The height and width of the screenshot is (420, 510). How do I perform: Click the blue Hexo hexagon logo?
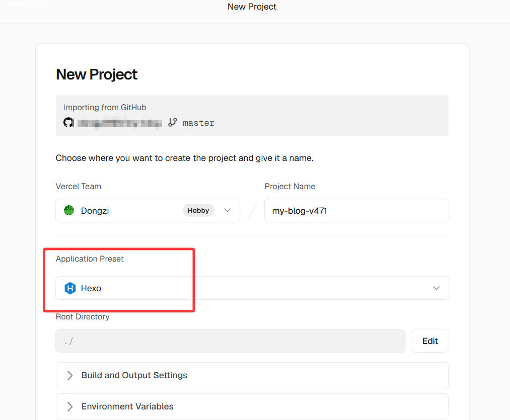70,288
